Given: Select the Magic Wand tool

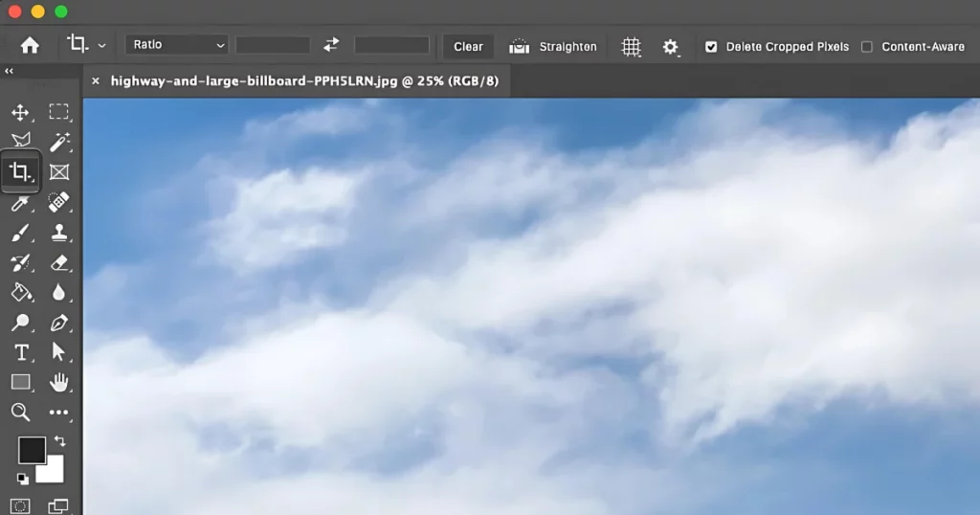Looking at the screenshot, I should (58, 142).
